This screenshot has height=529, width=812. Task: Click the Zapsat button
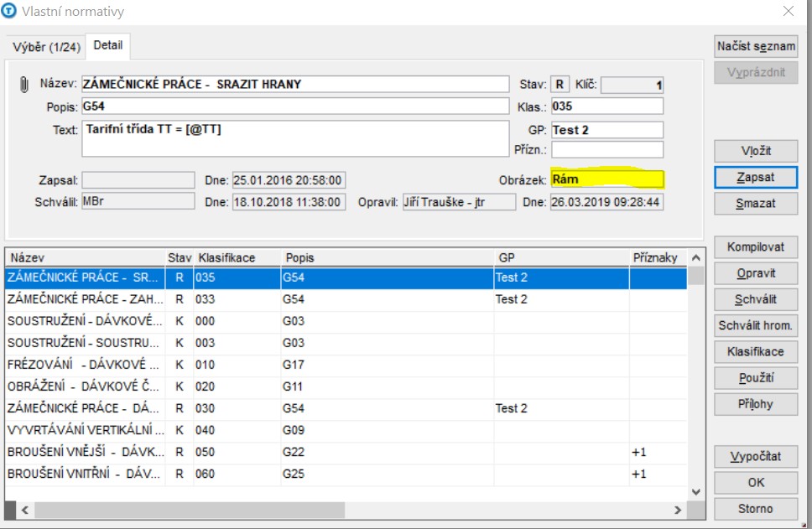pyautogui.click(x=756, y=178)
